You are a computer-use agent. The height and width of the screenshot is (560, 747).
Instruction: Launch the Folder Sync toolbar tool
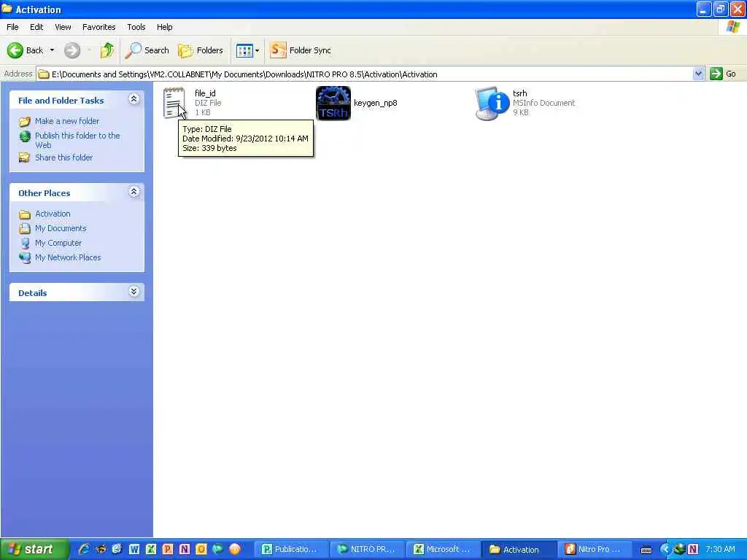(x=300, y=50)
